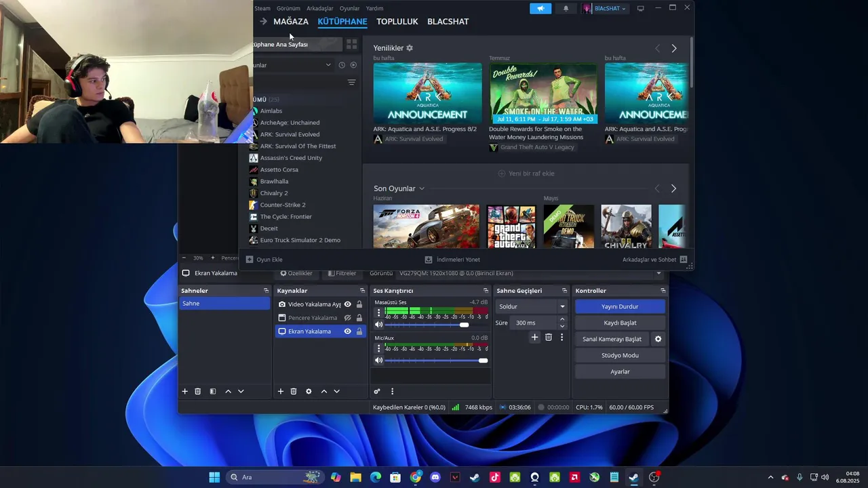This screenshot has width=868, height=488.
Task: Sort Steam games by recent activity clock
Action: tap(342, 65)
